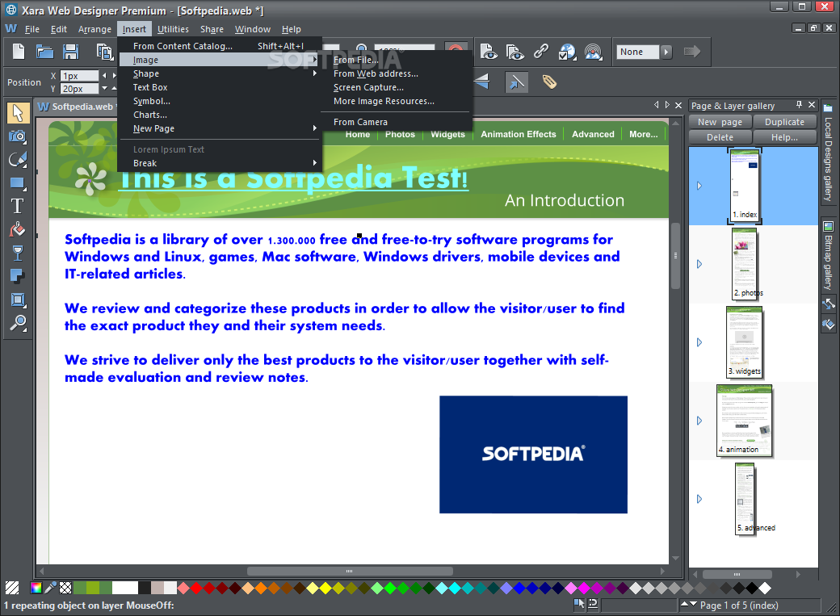Open Local Designs gallery side tab

[x=828, y=153]
